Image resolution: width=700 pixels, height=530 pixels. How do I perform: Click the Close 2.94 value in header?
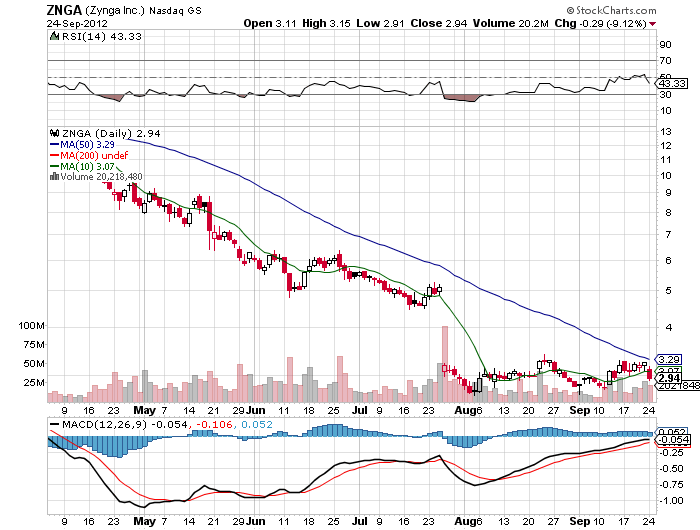438,23
